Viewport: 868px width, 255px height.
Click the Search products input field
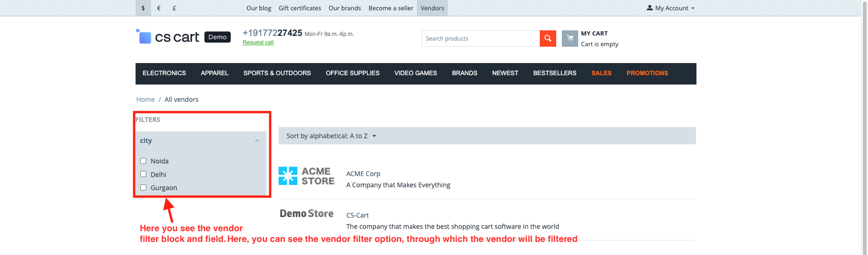[x=481, y=38]
